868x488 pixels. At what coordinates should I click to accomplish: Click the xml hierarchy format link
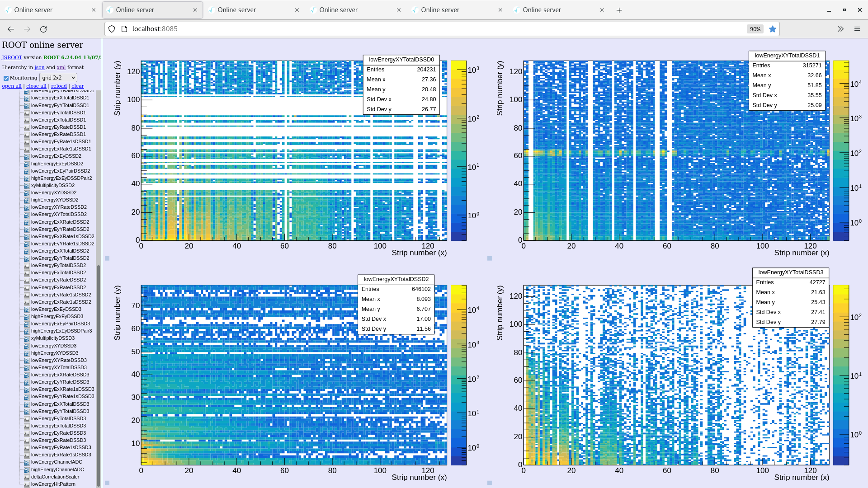pyautogui.click(x=61, y=67)
